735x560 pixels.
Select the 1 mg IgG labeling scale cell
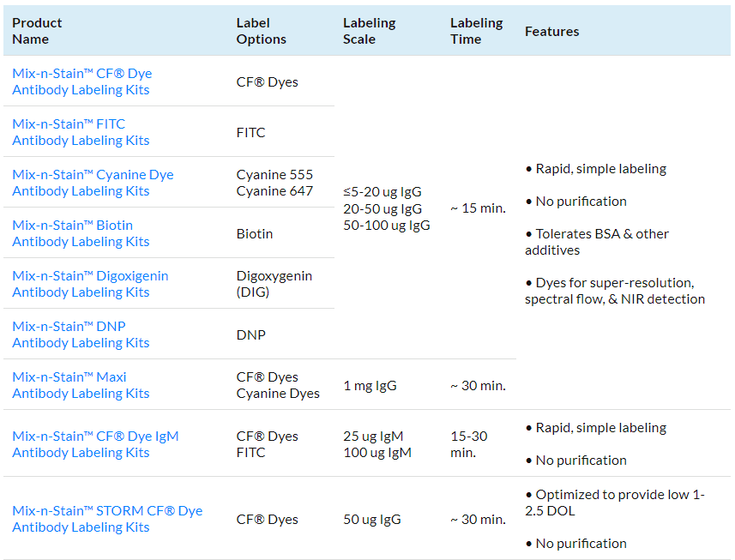370,386
